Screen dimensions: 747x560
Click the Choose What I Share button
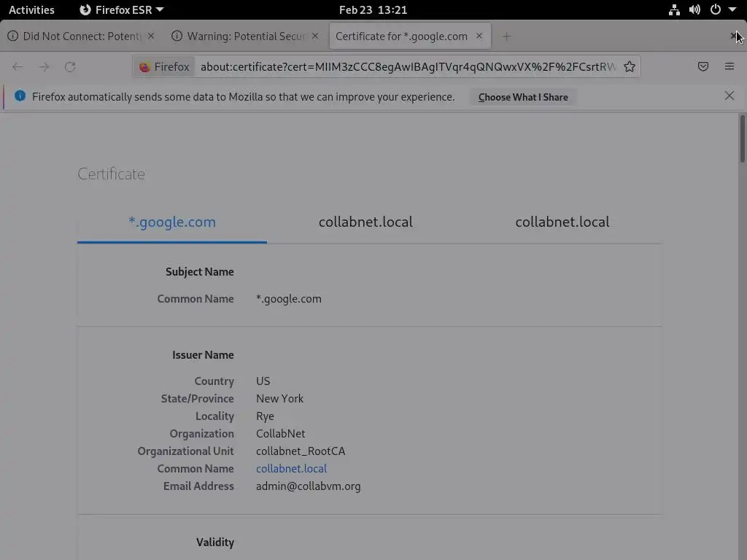coord(523,97)
